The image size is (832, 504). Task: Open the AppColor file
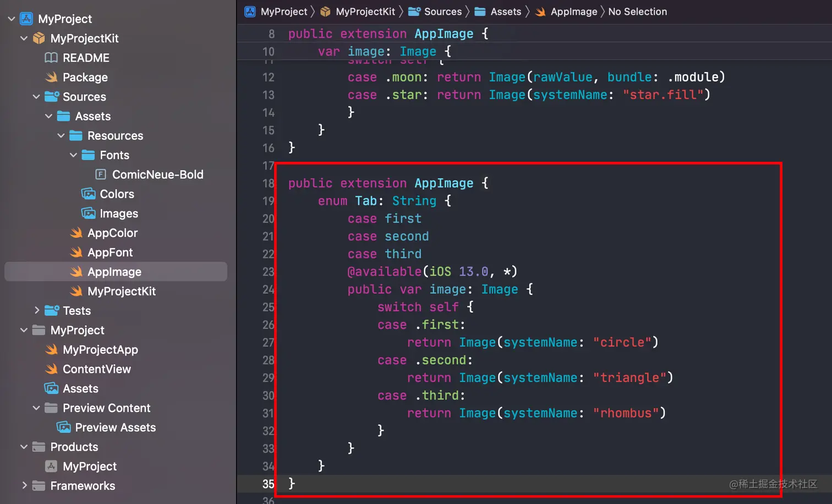(x=113, y=233)
